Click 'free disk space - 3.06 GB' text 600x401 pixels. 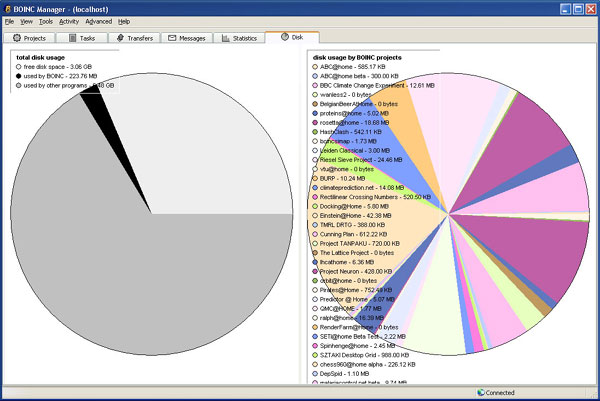pos(58,67)
